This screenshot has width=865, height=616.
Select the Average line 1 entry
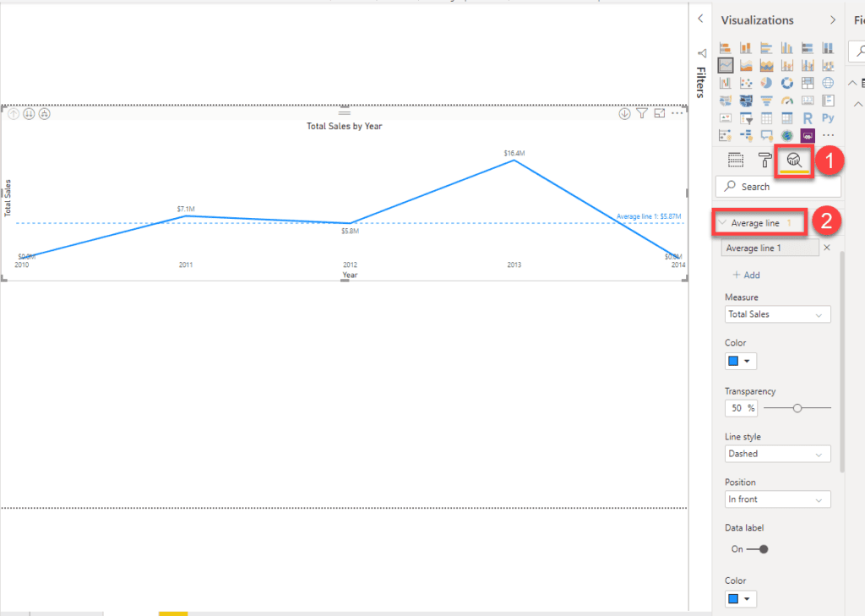[770, 248]
